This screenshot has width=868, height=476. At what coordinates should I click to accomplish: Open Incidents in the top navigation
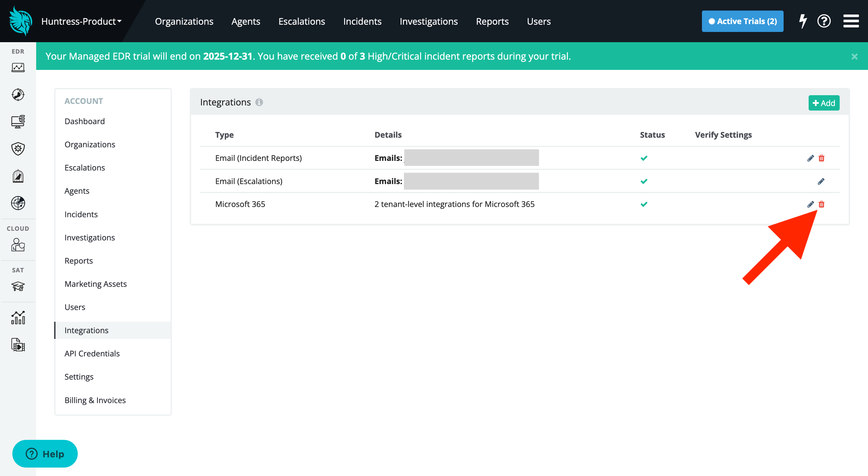[x=362, y=21]
